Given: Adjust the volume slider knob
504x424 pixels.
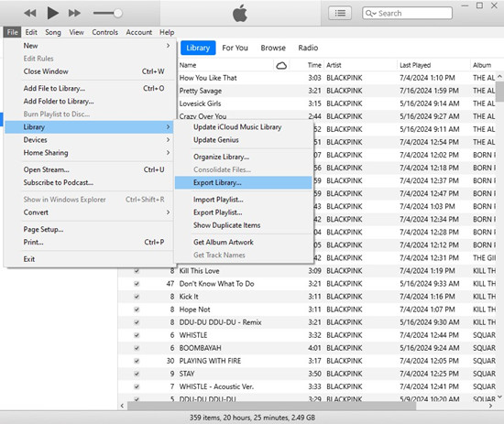Looking at the screenshot, I should [x=118, y=13].
